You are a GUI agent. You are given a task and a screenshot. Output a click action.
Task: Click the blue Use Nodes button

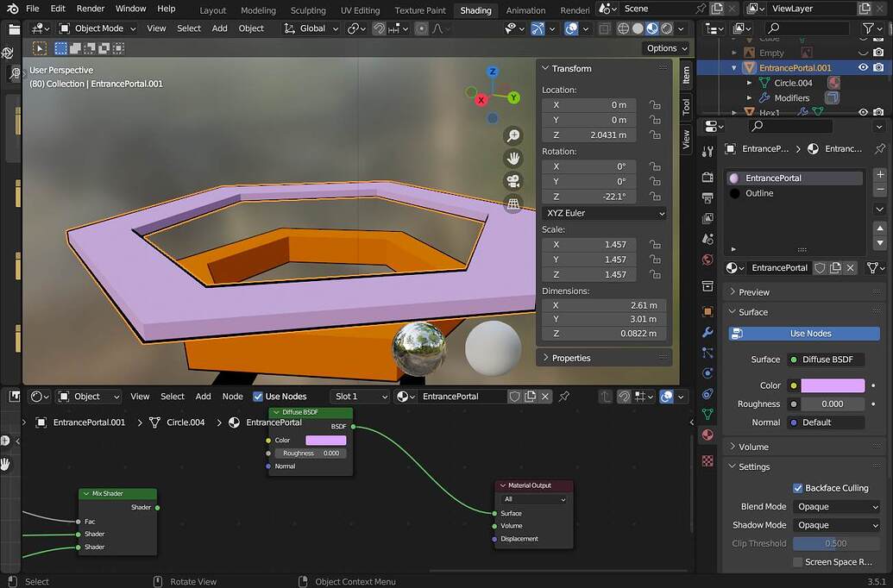[803, 334]
